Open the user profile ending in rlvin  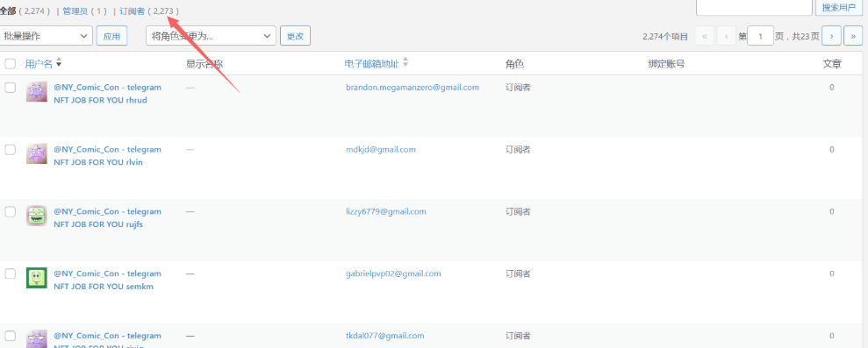point(107,155)
